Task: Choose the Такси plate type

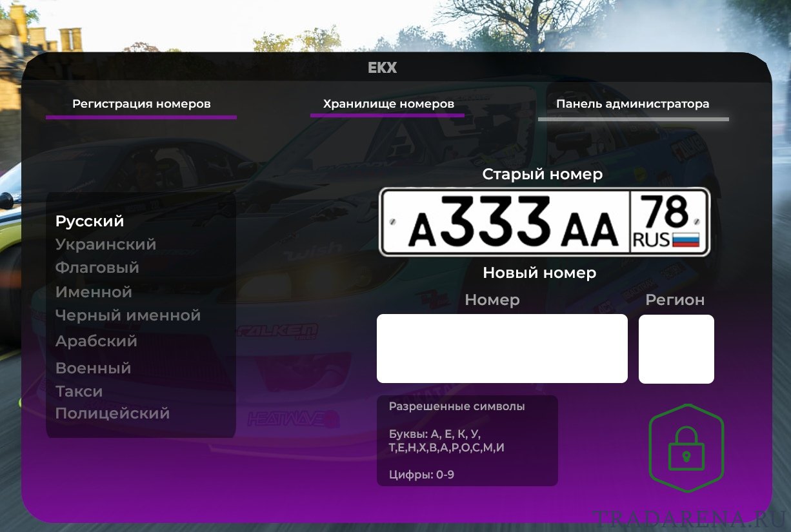Action: [79, 391]
